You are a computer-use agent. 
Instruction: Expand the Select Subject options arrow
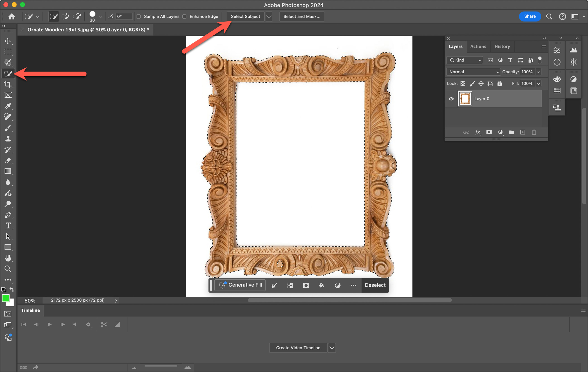tap(269, 16)
